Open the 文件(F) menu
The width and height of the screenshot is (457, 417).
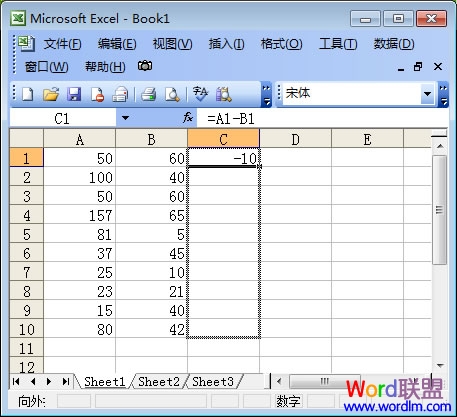62,44
